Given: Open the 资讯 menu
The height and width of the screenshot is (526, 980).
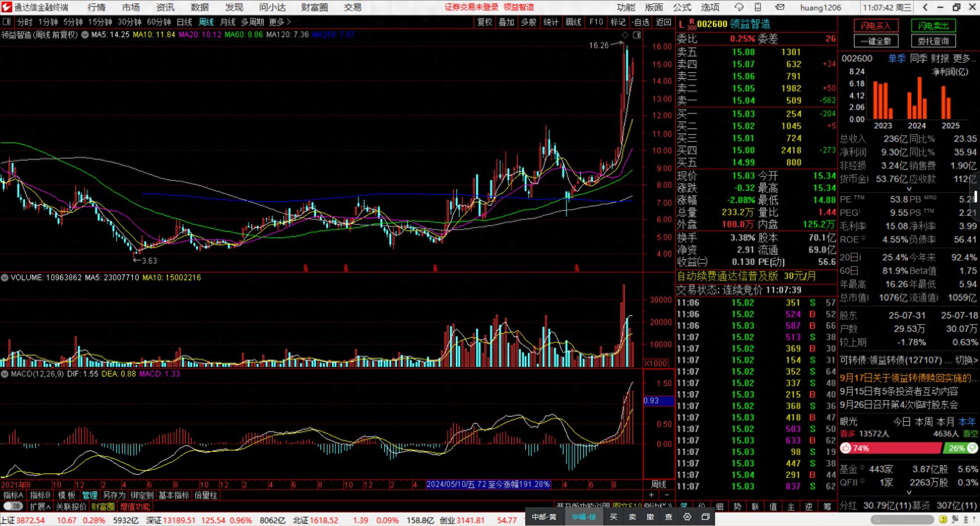Looking at the screenshot, I should [165, 7].
